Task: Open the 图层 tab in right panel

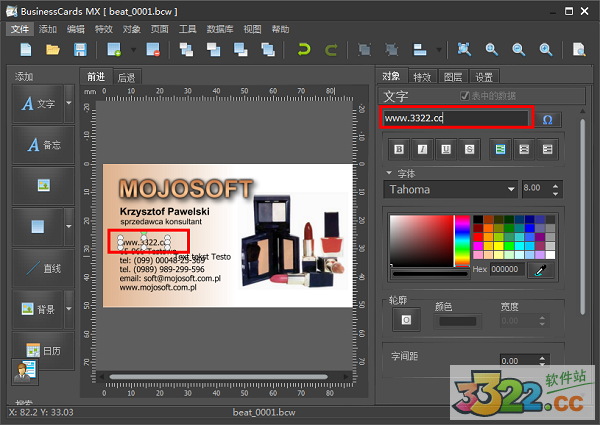Action: [x=453, y=78]
